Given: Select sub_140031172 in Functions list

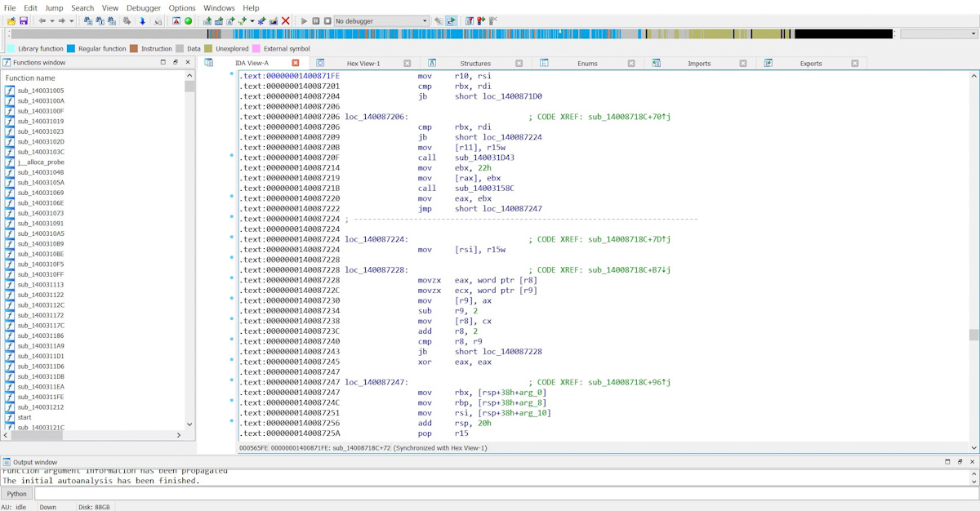Looking at the screenshot, I should pos(40,315).
